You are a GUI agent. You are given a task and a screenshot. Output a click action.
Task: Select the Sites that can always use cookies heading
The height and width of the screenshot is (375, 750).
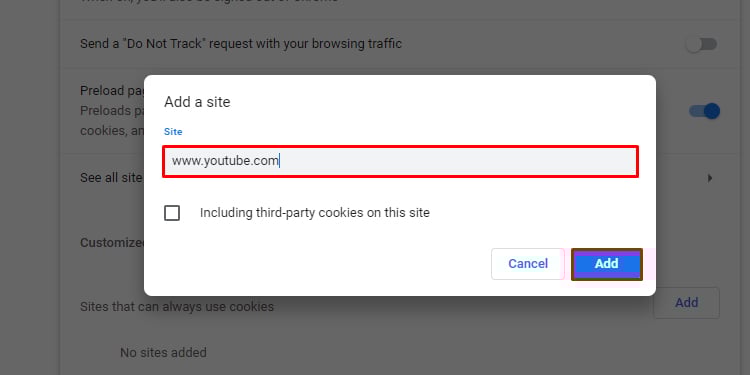point(177,307)
